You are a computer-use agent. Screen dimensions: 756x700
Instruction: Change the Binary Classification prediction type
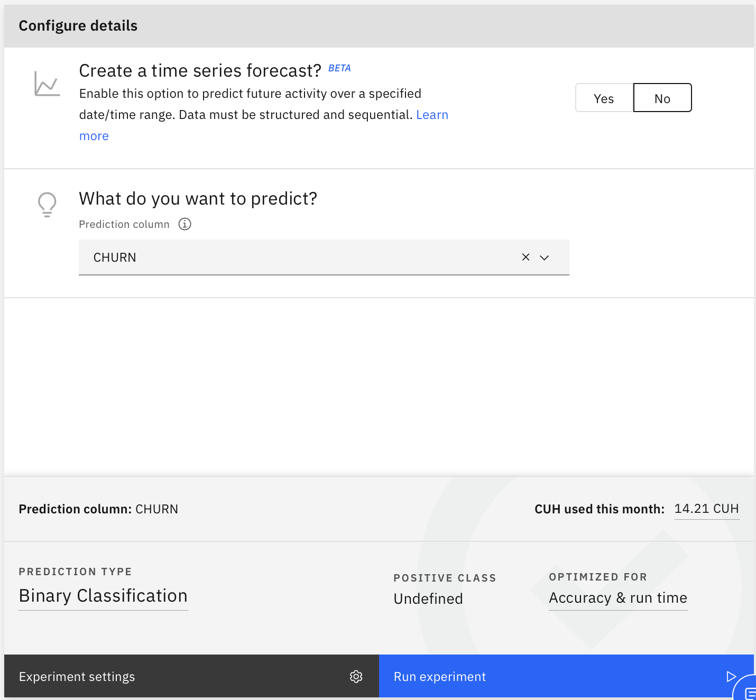coord(103,596)
